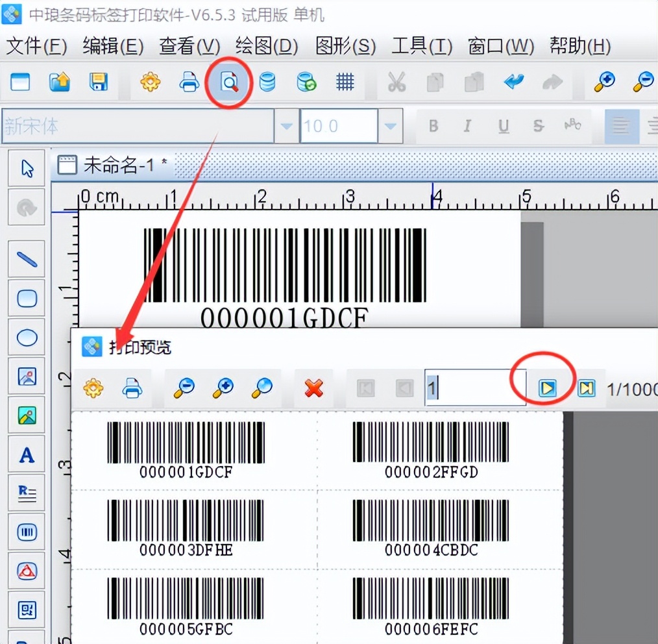Click the database refresh icon with green check
This screenshot has width=658, height=644.
pyautogui.click(x=306, y=81)
